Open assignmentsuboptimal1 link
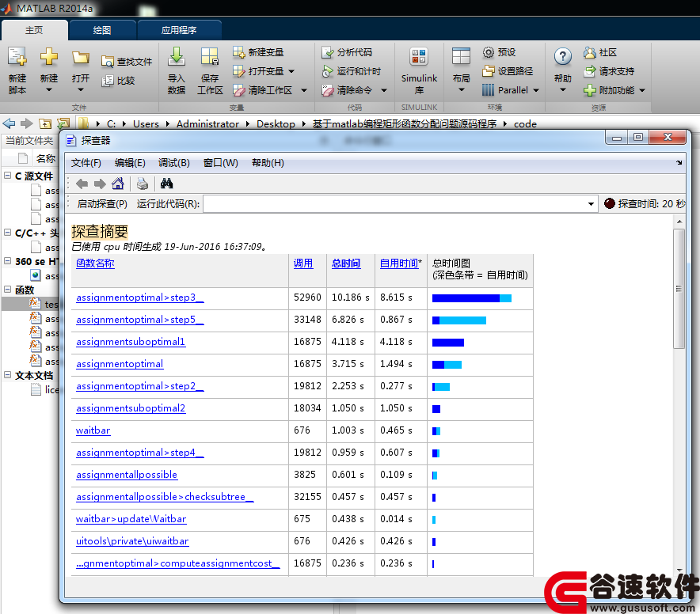The width and height of the screenshot is (700, 614). pyautogui.click(x=131, y=342)
